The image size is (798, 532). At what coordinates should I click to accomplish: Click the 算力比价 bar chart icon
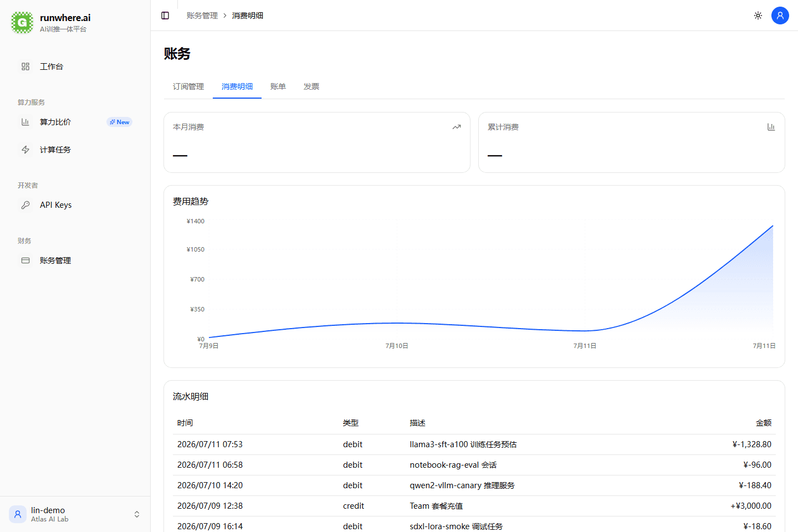[x=25, y=122]
